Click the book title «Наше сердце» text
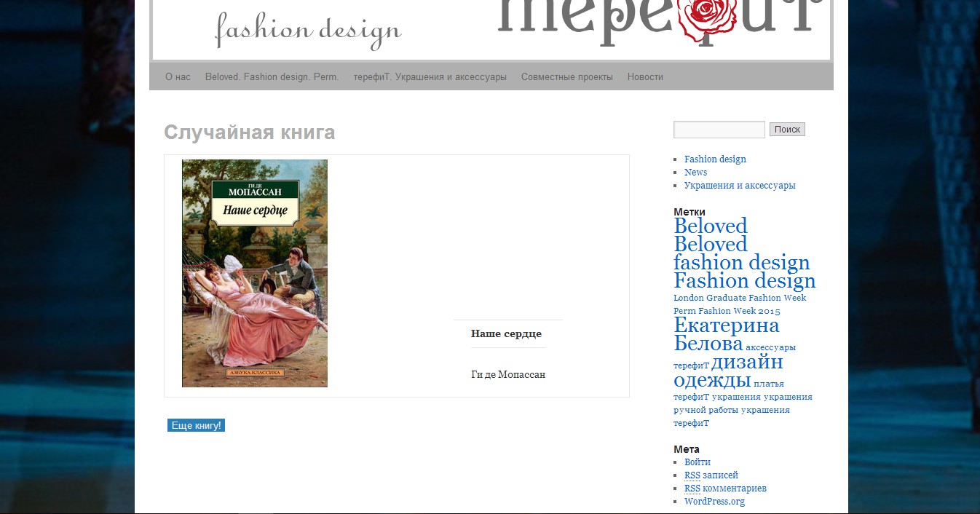The width and height of the screenshot is (980, 514). click(x=506, y=333)
